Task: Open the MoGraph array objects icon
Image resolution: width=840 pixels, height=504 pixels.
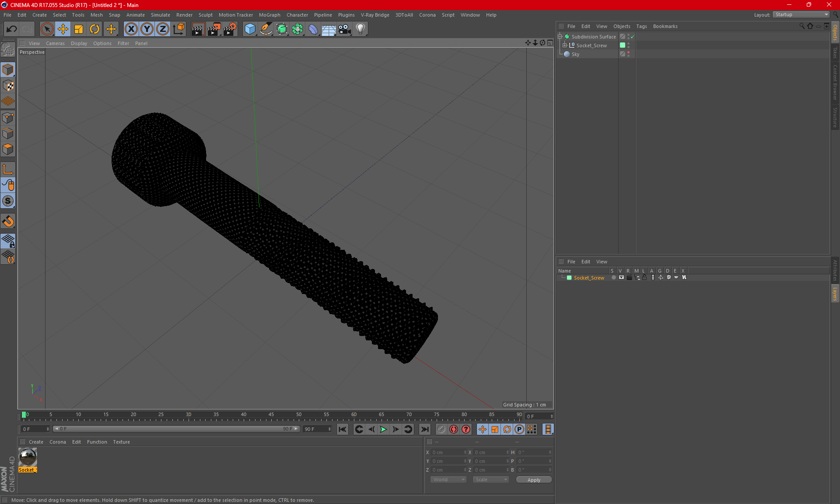Action: click(297, 29)
